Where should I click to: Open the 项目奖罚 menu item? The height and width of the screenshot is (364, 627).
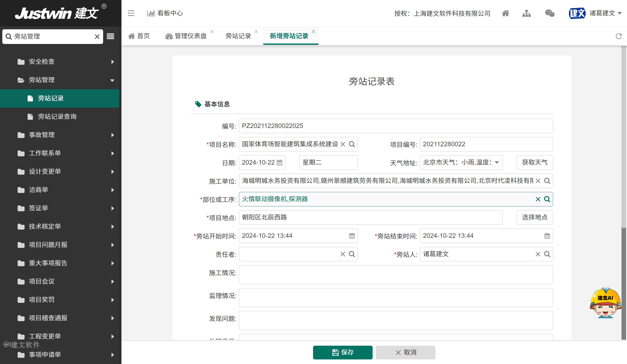[60, 300]
